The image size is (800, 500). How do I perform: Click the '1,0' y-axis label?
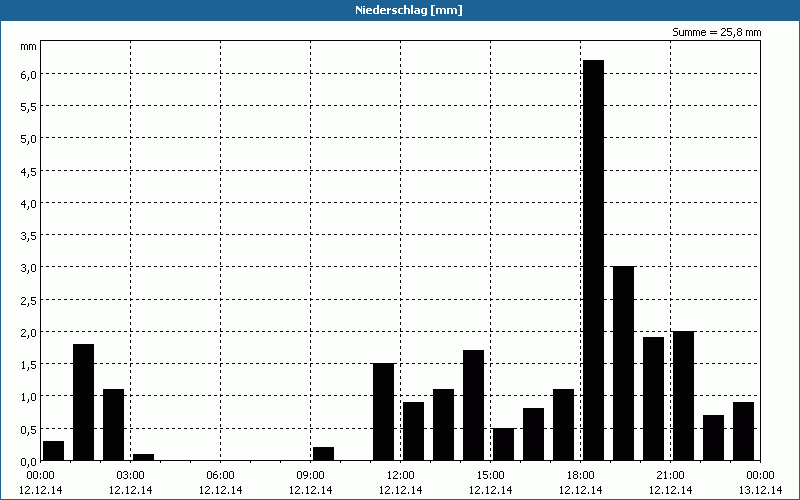coord(30,397)
